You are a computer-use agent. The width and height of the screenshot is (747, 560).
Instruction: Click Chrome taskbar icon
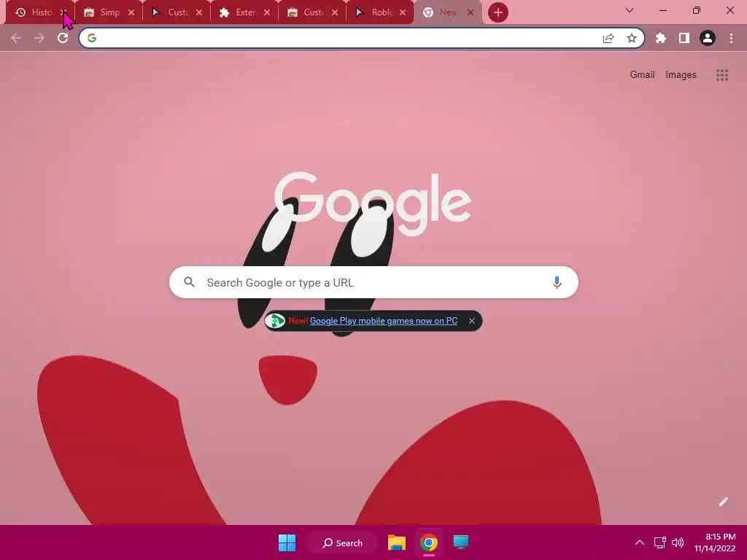point(429,542)
